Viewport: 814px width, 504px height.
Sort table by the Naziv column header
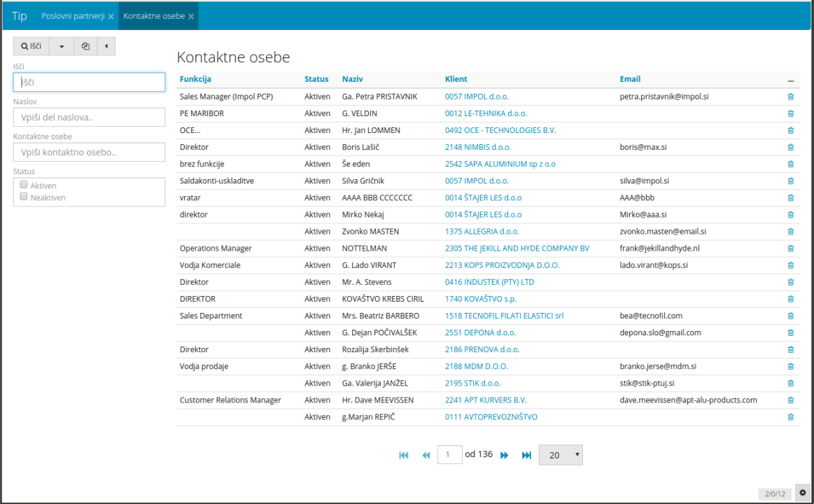(x=352, y=79)
